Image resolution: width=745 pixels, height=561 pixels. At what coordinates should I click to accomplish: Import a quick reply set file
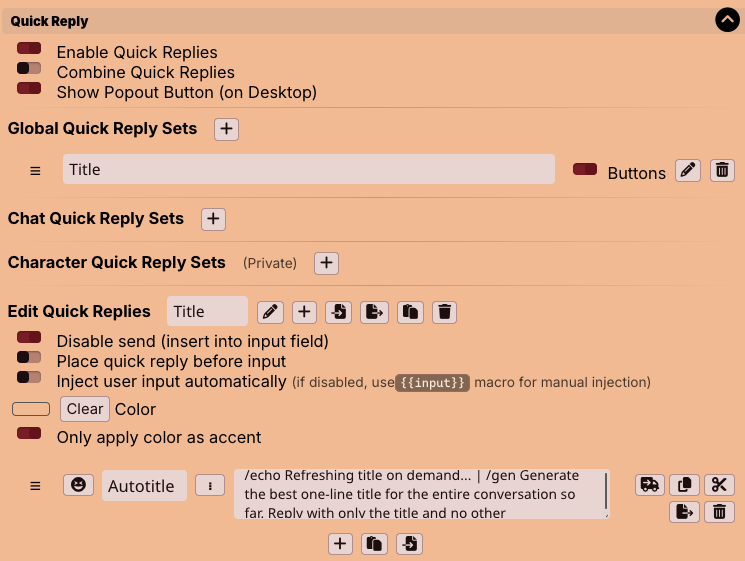(338, 312)
